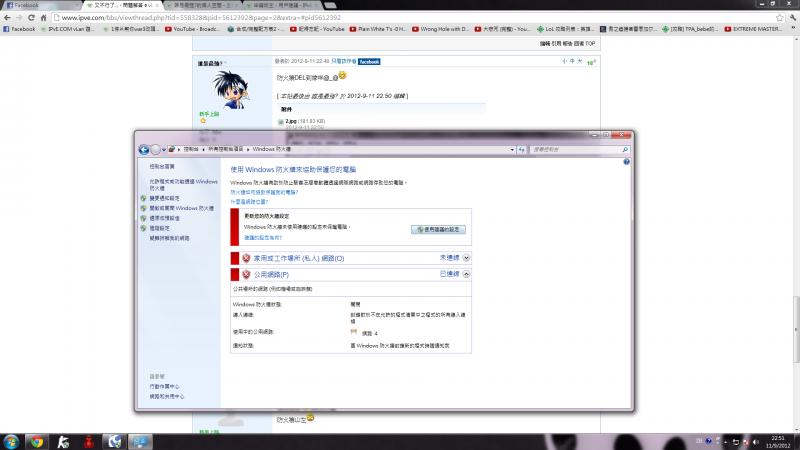This screenshot has width=800, height=450.
Task: Click the Control Panel breadcrumb segment
Action: point(191,149)
